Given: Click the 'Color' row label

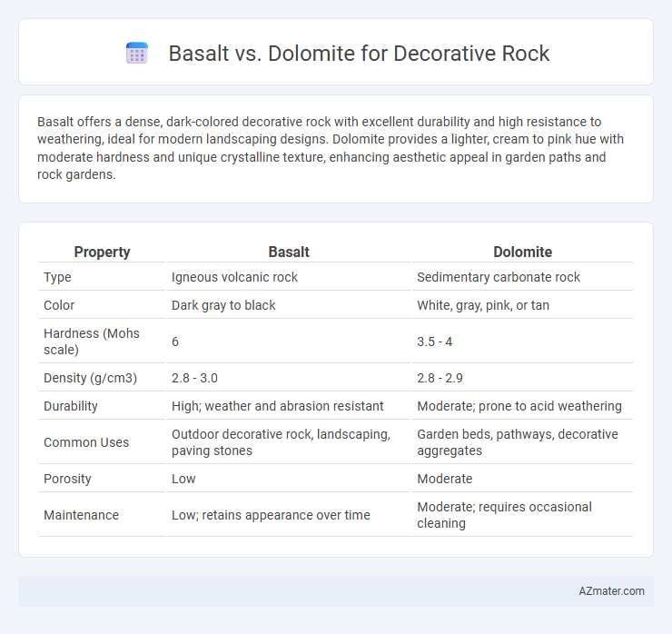Looking at the screenshot, I should tap(59, 305).
